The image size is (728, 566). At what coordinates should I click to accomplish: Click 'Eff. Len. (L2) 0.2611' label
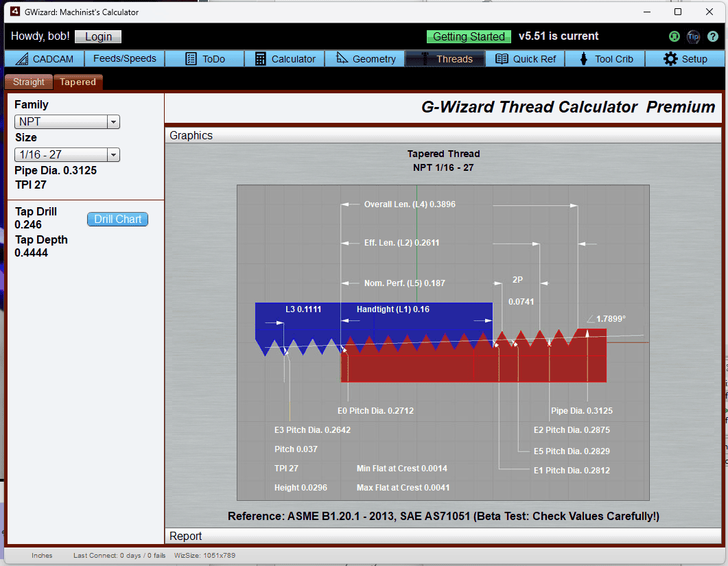(401, 242)
